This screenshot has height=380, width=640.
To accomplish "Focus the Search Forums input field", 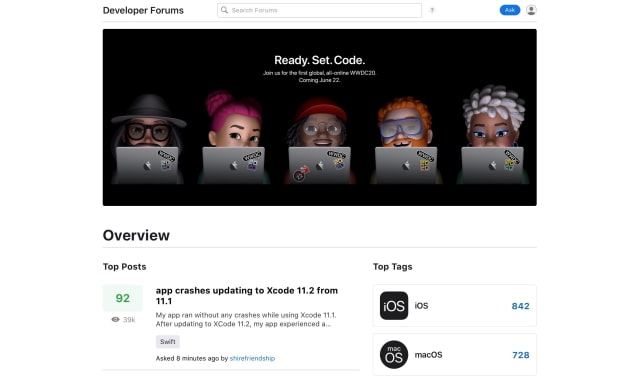I will coord(319,10).
